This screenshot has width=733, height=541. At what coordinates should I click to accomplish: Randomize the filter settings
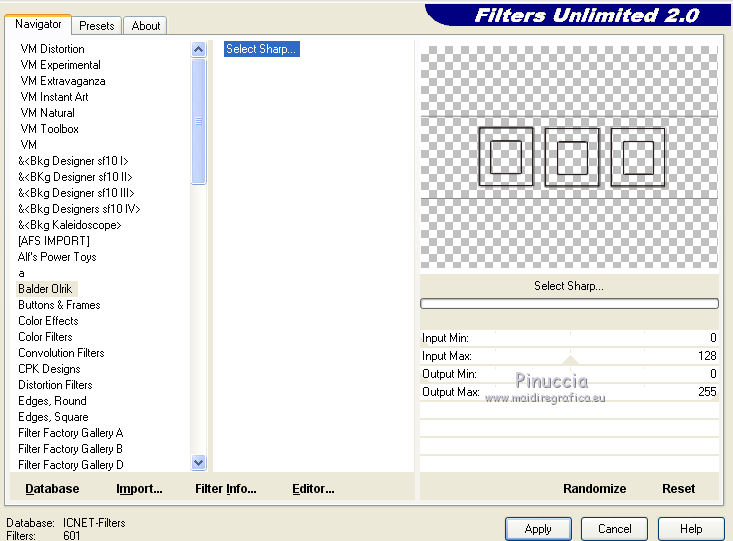tap(594, 489)
